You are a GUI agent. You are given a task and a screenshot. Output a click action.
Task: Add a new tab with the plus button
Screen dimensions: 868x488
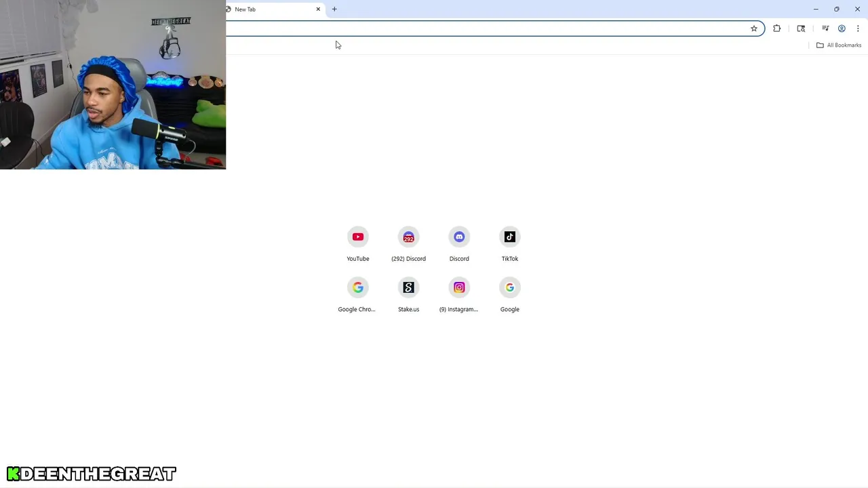pyautogui.click(x=334, y=9)
